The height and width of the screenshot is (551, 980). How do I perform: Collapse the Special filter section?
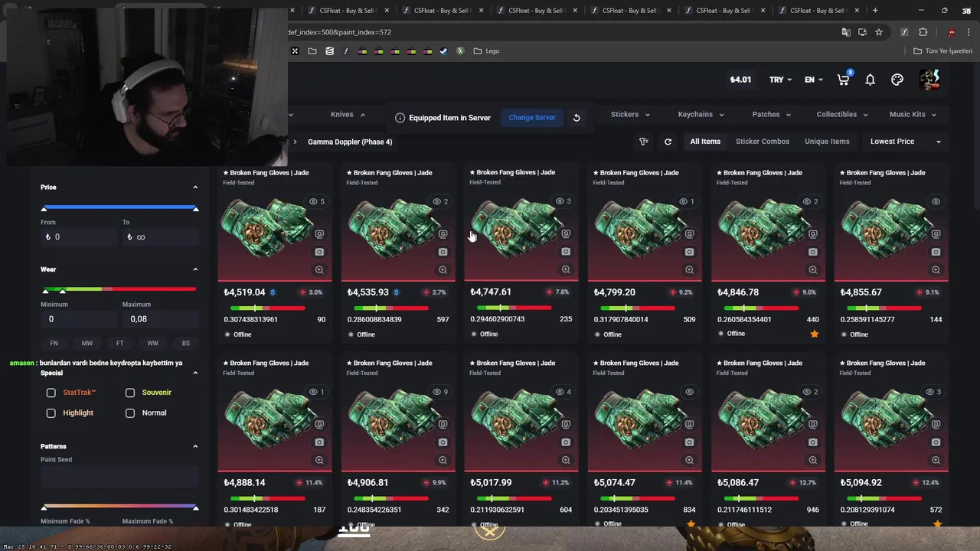tap(195, 373)
